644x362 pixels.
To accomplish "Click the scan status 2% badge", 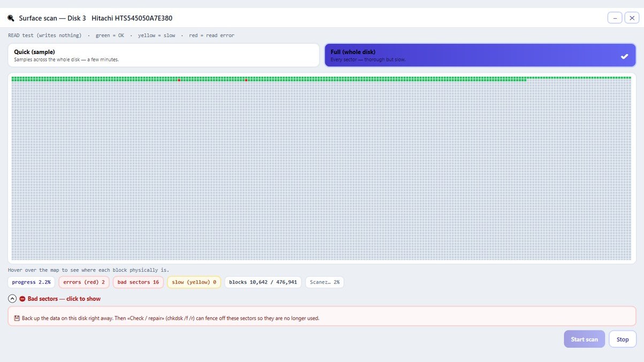I will 325,282.
